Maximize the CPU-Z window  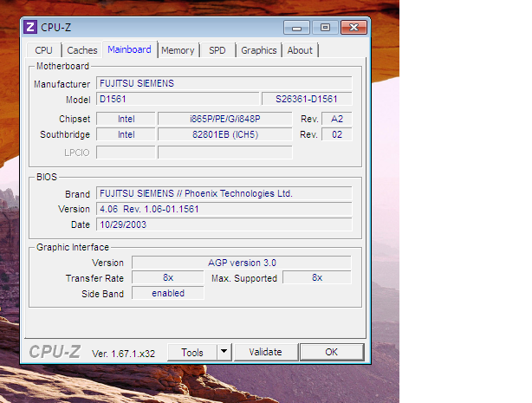click(325, 28)
